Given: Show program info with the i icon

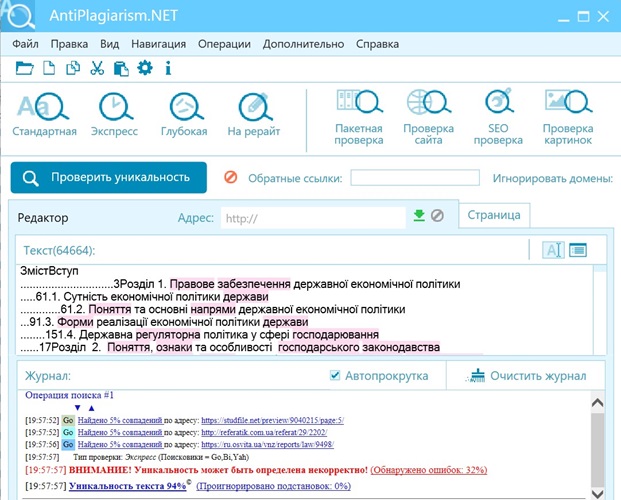Looking at the screenshot, I should click(168, 68).
